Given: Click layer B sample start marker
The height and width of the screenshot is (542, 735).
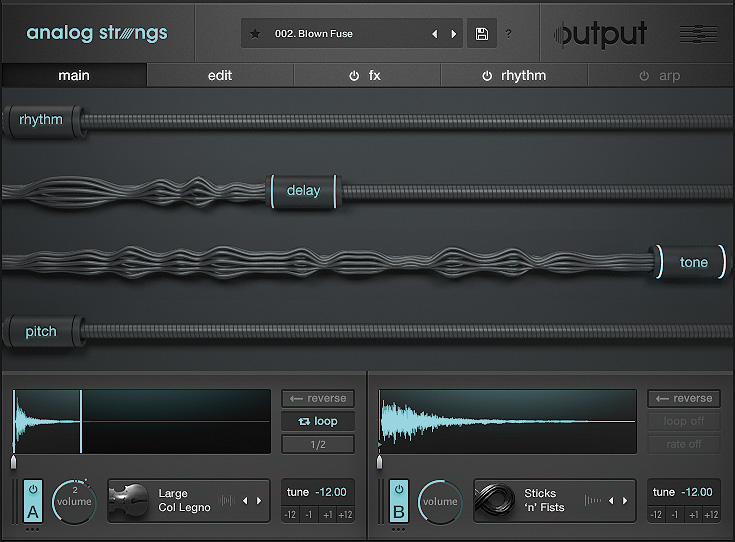Looking at the screenshot, I should (x=379, y=462).
